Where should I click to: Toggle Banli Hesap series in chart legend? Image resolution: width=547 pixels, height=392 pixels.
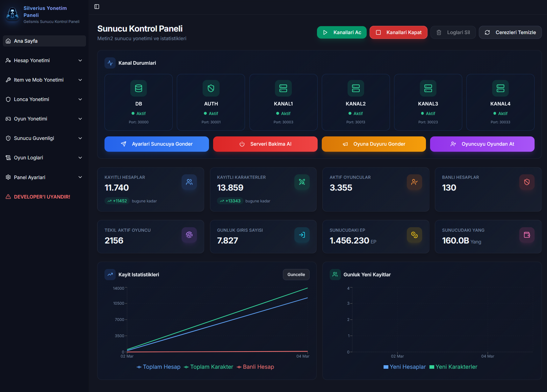(256, 367)
